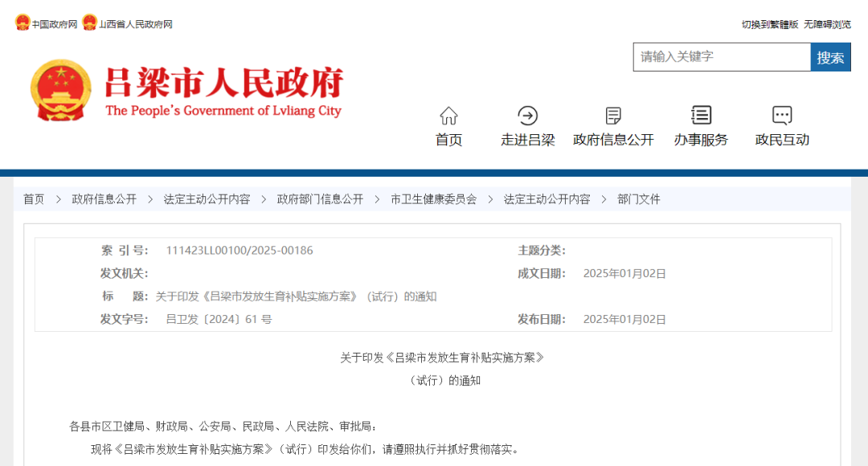Navigate to 政府信息公开 breadcrumb

tap(106, 198)
